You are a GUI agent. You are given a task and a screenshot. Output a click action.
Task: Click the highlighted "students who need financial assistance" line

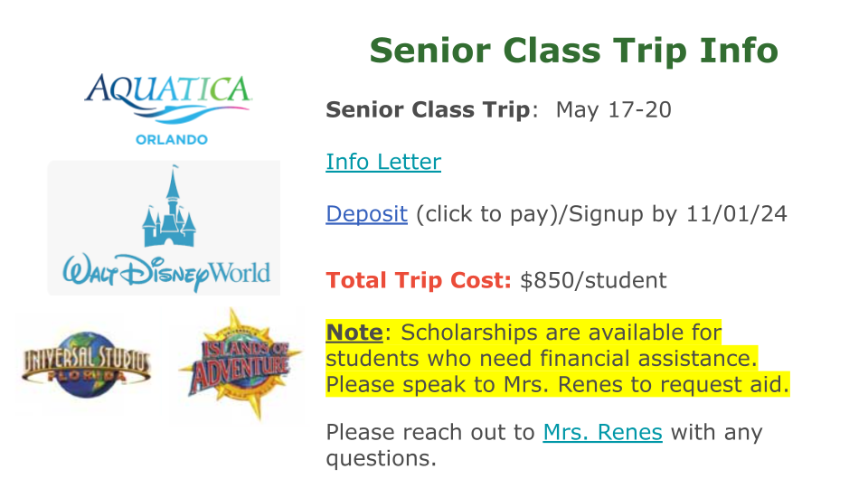coord(541,359)
